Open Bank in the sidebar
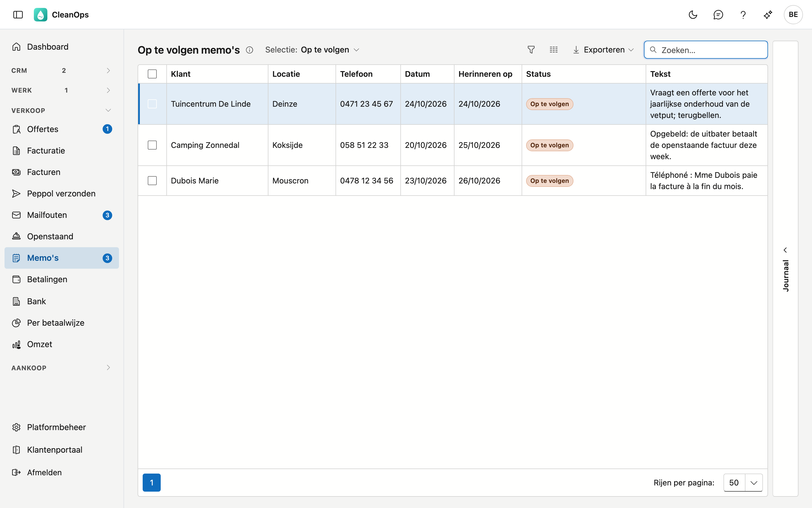The image size is (812, 508). [62, 301]
